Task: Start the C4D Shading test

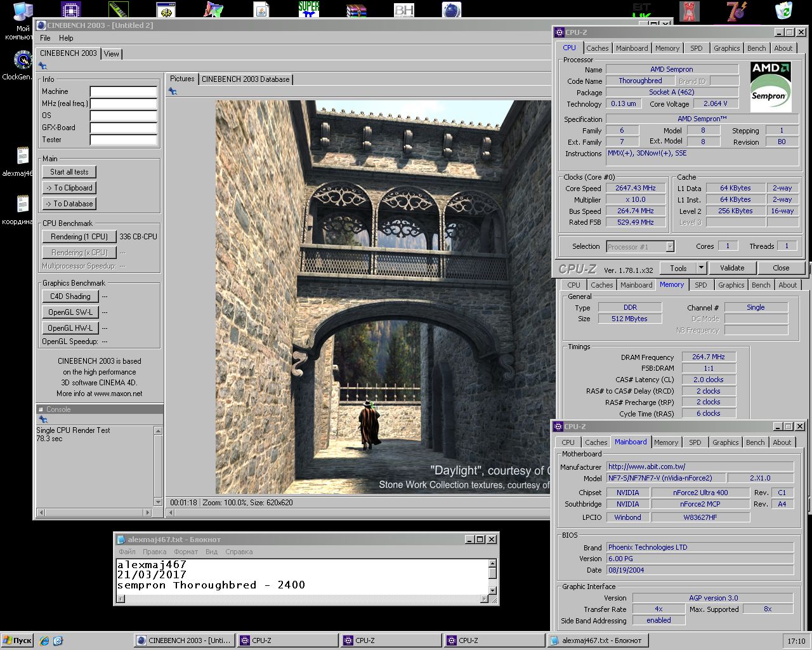Action: 70,296
